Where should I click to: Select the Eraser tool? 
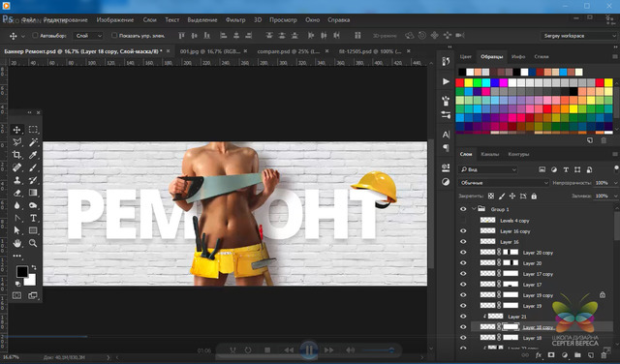[x=16, y=193]
